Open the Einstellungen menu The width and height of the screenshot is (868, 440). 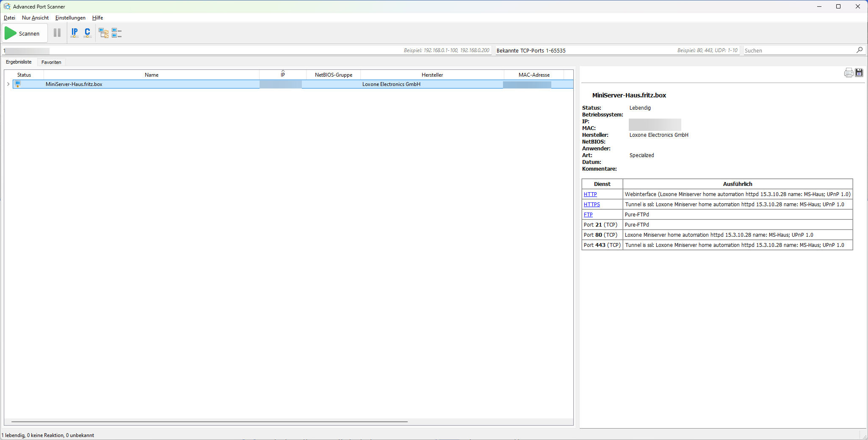[x=70, y=18]
